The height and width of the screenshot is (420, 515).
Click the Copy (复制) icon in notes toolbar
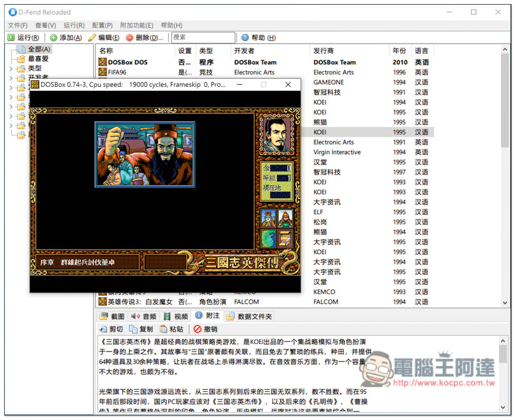(x=133, y=329)
